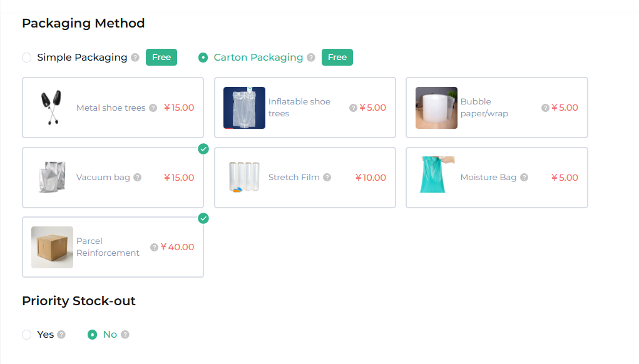Select Simple Packaging radio button
The height and width of the screenshot is (364, 639).
click(x=27, y=58)
